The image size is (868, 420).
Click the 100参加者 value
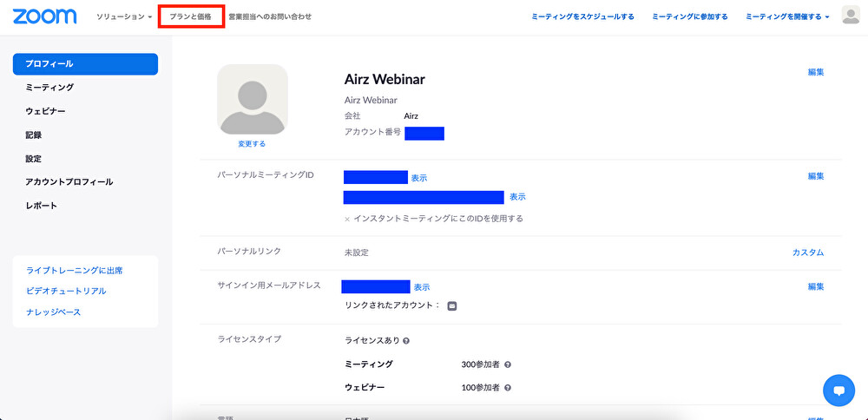481,388
